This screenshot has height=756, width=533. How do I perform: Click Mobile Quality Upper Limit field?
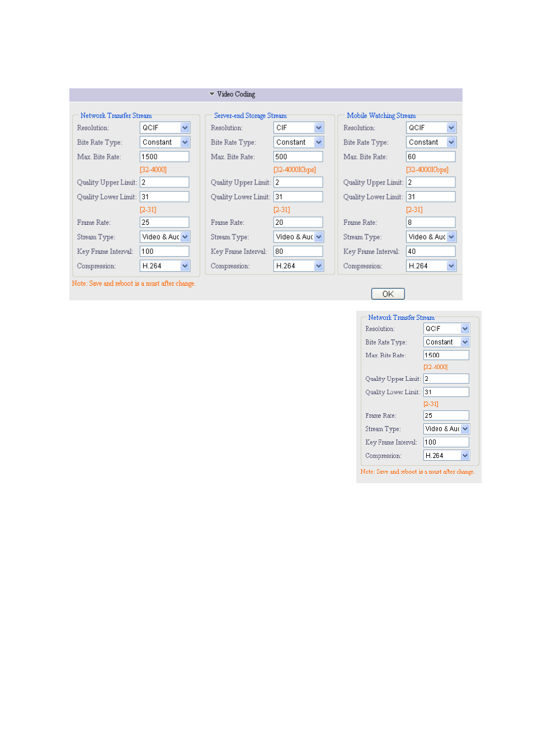[x=431, y=182]
